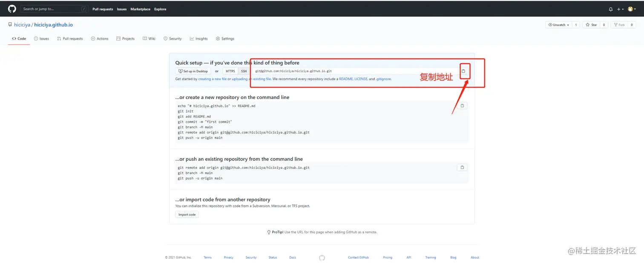Open the hiciciya owner link

click(22, 25)
